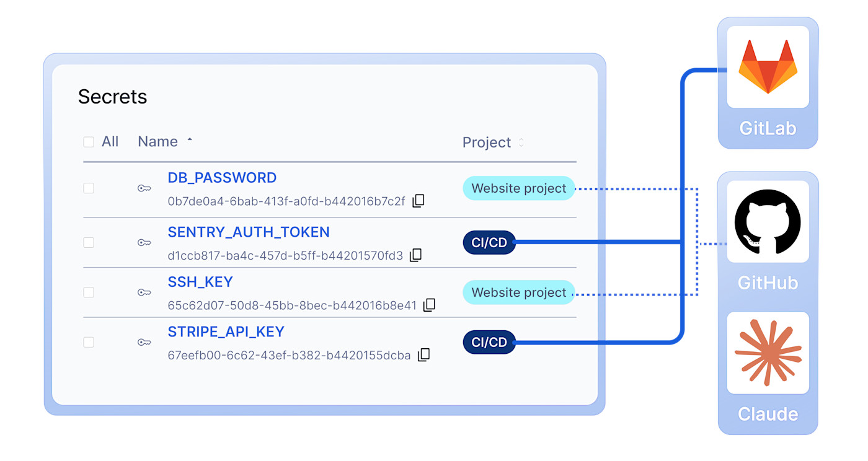868x461 pixels.
Task: Copy the SENTRY_AUTH_TOKEN secret ID
Action: pyautogui.click(x=416, y=255)
